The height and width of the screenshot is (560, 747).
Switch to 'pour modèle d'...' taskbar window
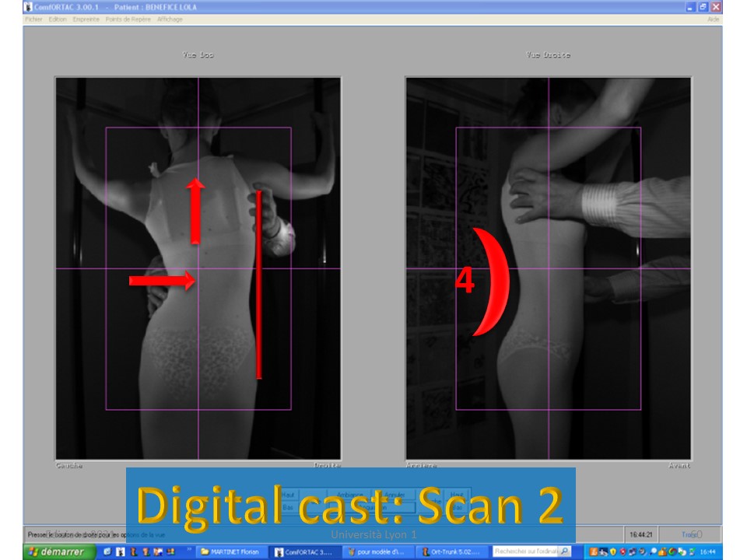coord(377,552)
